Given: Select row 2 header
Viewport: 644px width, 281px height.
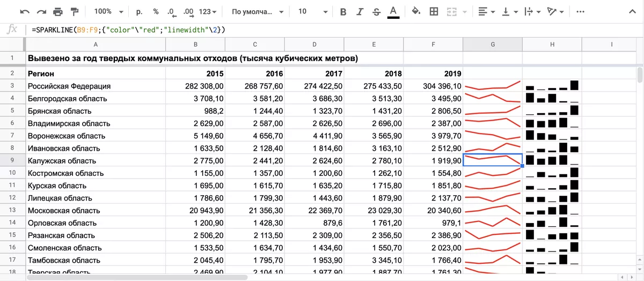Looking at the screenshot, I should [x=13, y=73].
